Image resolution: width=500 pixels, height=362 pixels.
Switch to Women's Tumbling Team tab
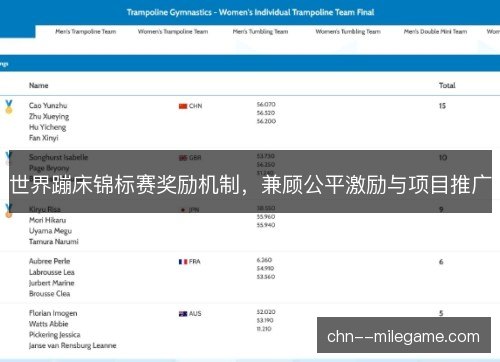coord(348,32)
